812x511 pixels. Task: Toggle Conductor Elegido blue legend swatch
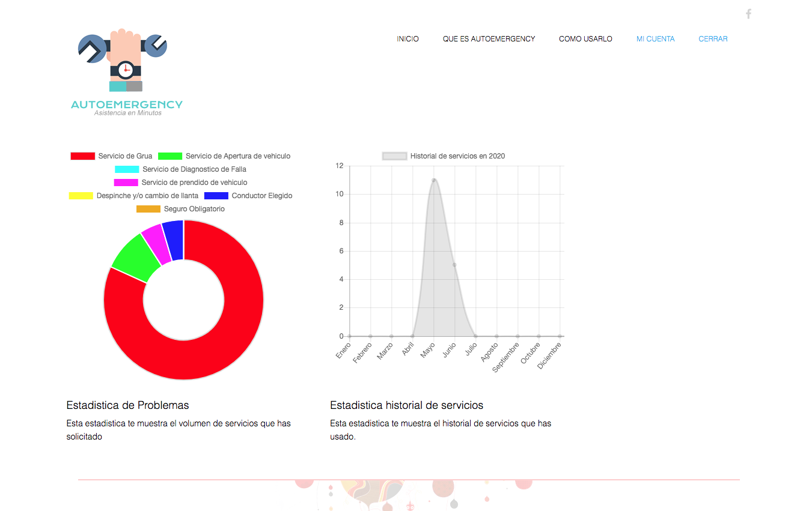[x=216, y=196]
